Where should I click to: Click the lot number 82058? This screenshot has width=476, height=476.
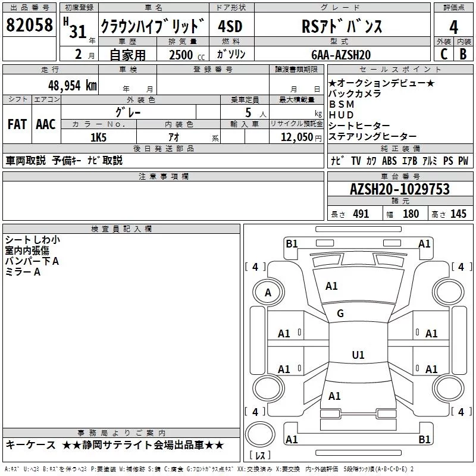(29, 26)
